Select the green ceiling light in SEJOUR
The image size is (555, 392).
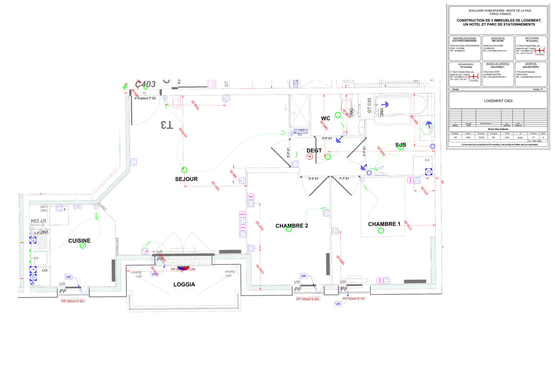pyautogui.click(x=184, y=170)
